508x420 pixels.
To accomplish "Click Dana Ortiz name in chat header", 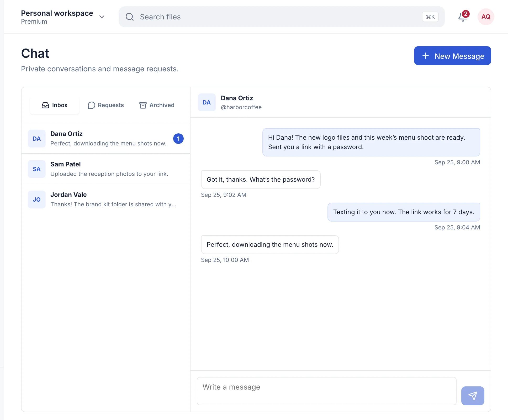I will coord(237,98).
